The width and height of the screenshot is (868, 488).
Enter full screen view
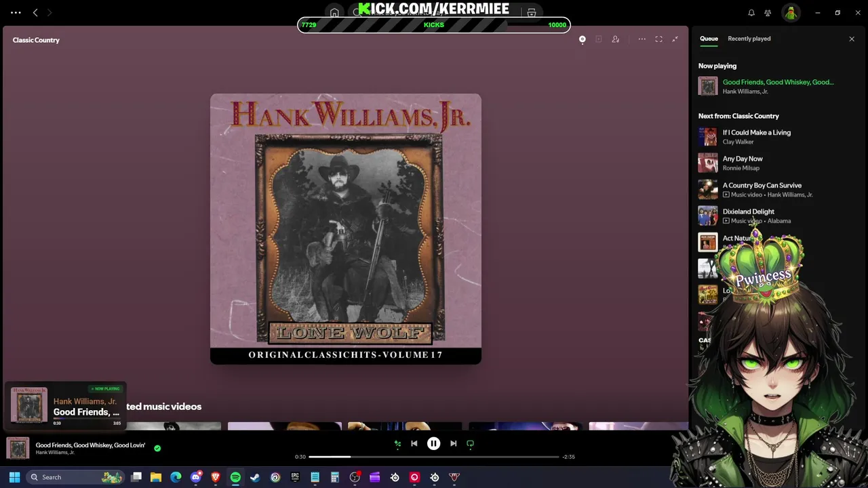coord(658,39)
